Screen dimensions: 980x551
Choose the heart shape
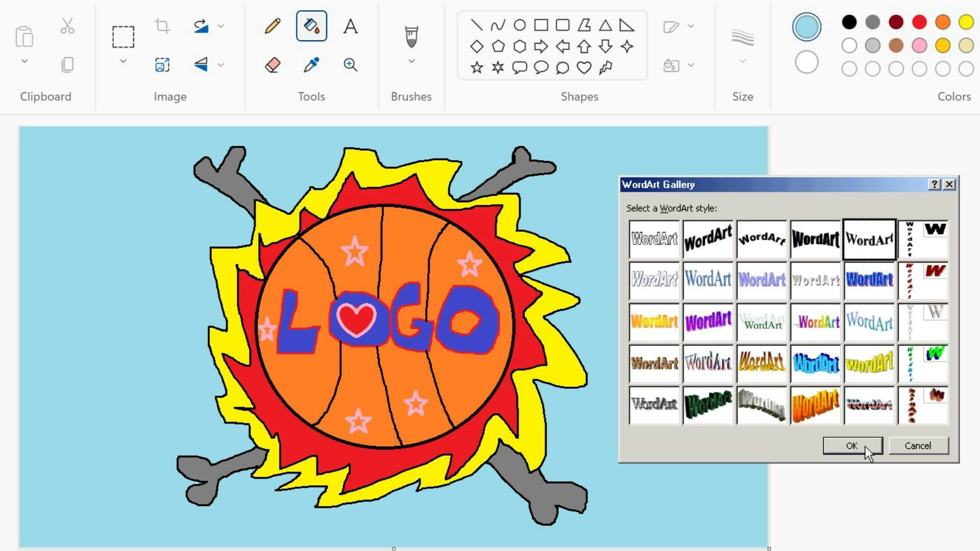[x=584, y=67]
